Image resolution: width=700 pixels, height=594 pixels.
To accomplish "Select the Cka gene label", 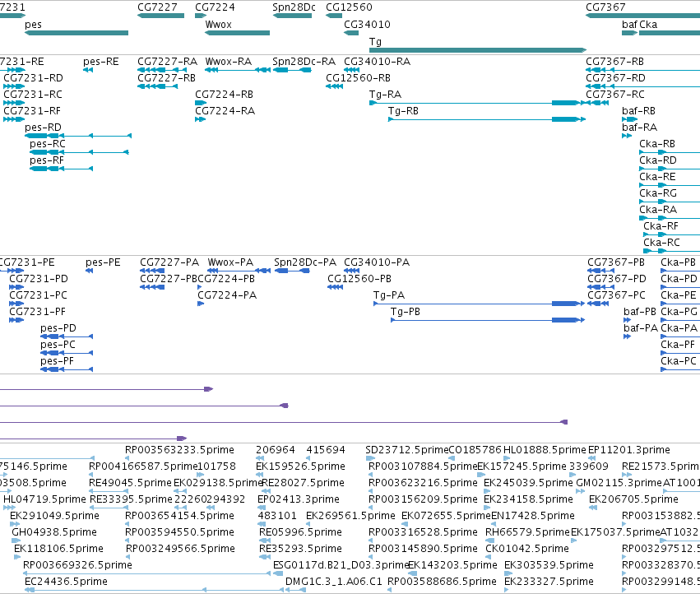I will point(648,25).
